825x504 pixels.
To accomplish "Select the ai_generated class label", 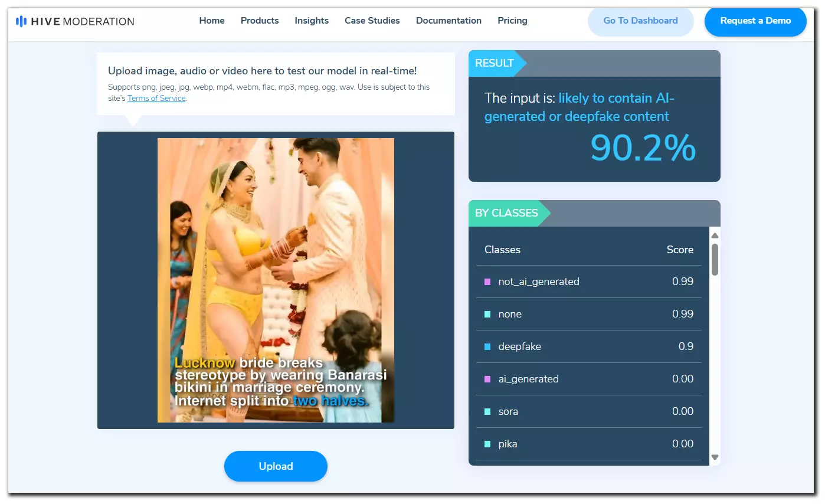I will coord(528,379).
